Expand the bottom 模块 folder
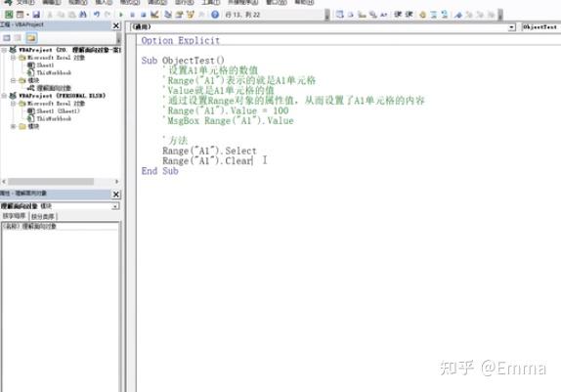Screen dimensions: 561x392 click(13, 126)
